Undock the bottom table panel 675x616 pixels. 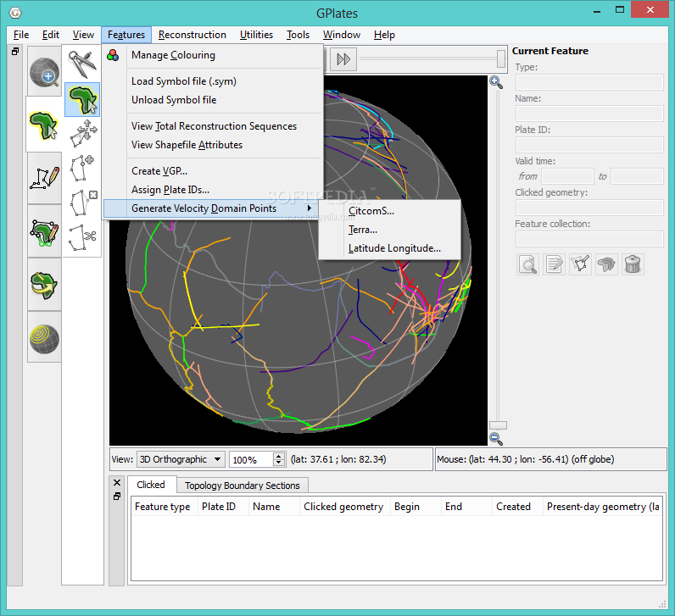(x=117, y=496)
